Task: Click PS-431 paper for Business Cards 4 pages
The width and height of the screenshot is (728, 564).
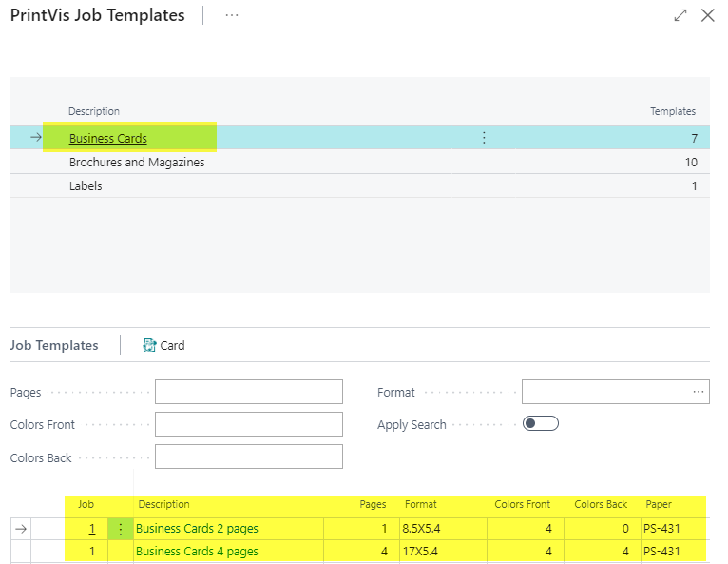Action: 661,552
